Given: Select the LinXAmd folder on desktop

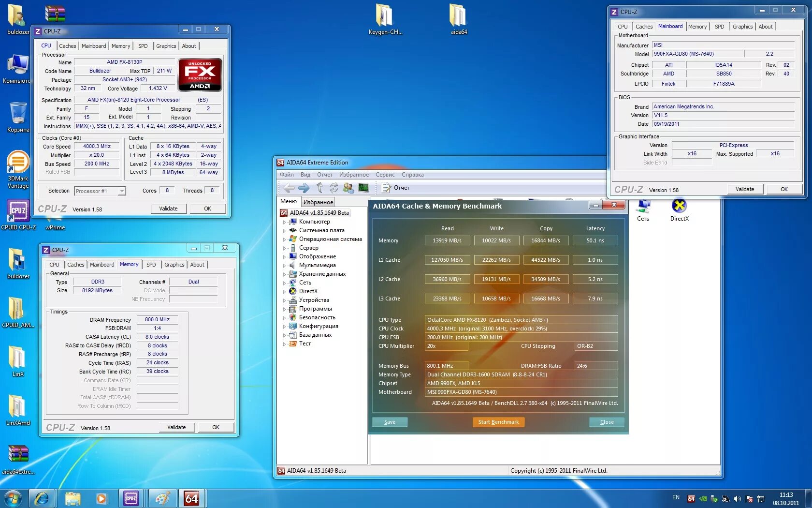Looking at the screenshot, I should [18, 410].
